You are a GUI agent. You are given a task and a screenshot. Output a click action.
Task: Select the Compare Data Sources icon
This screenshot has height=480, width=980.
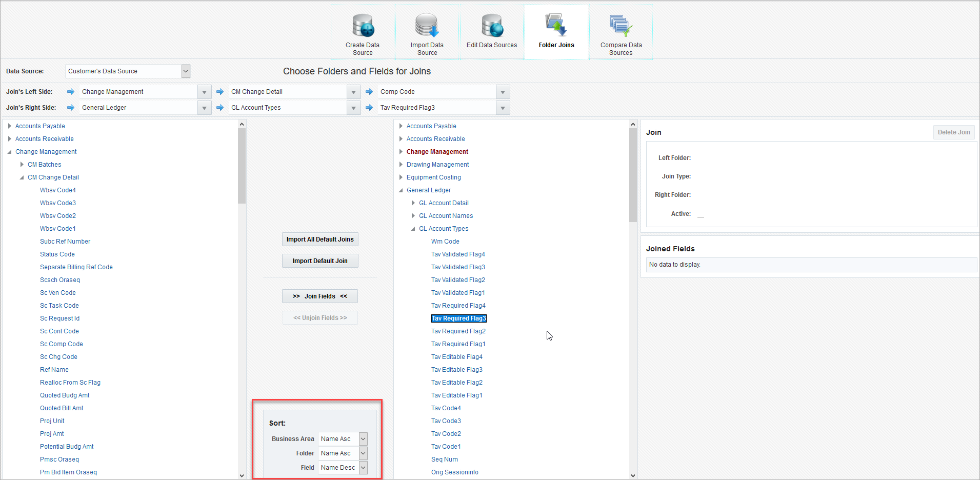tap(621, 32)
